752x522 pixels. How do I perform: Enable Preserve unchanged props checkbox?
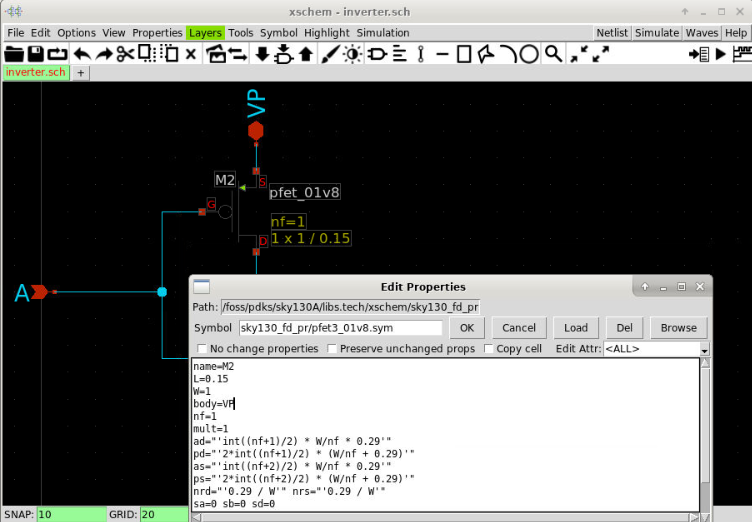(x=332, y=348)
